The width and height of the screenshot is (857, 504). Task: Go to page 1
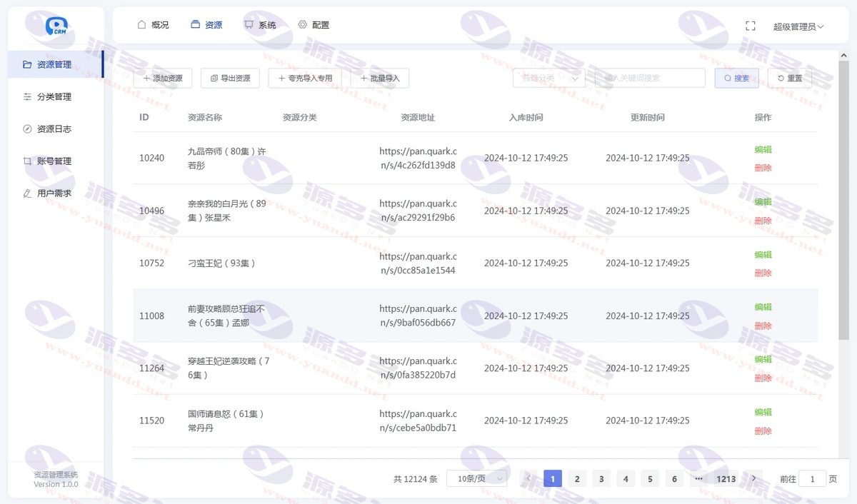tap(553, 478)
